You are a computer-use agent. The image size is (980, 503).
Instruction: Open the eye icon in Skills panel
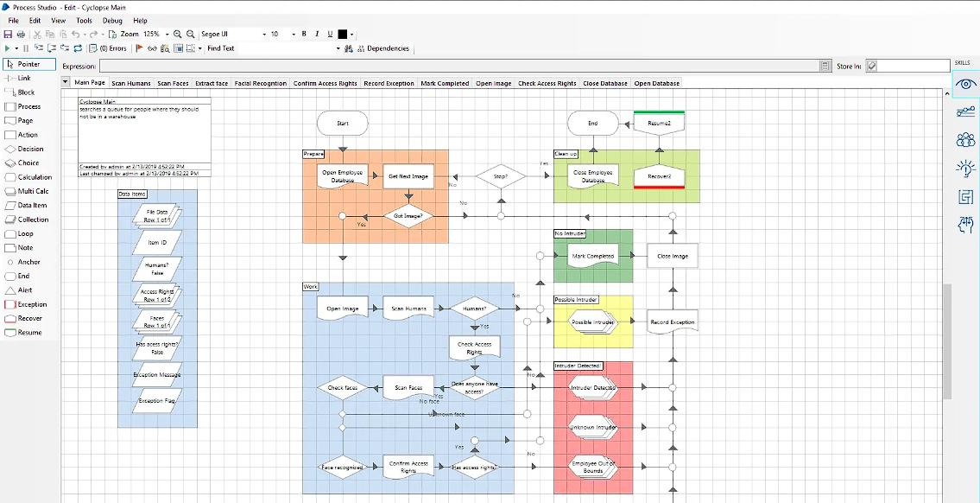point(965,84)
